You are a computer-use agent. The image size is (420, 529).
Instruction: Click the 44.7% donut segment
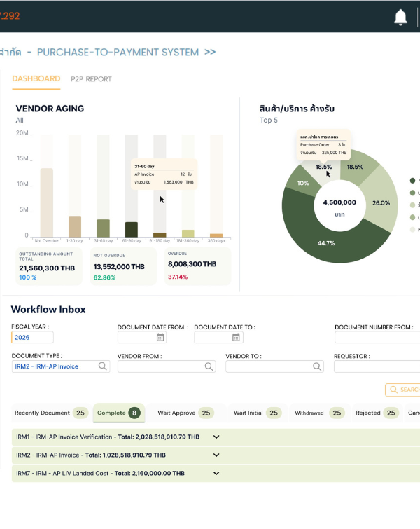tap(326, 243)
